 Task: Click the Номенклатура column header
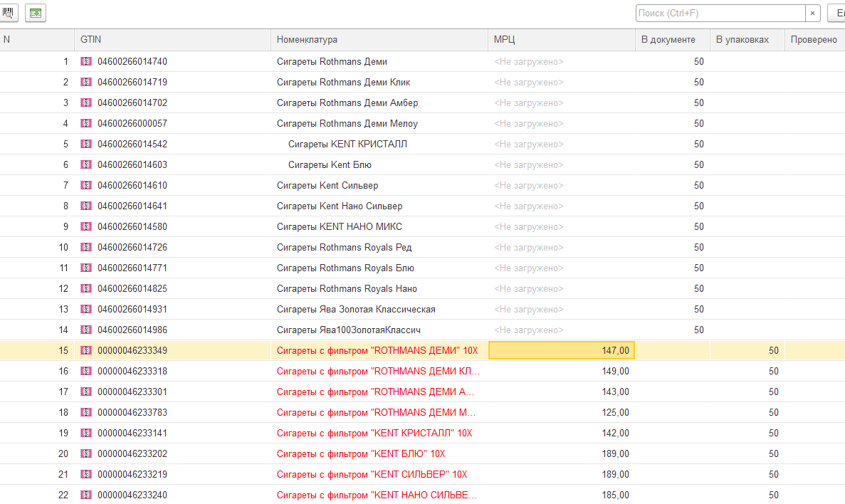tap(379, 40)
